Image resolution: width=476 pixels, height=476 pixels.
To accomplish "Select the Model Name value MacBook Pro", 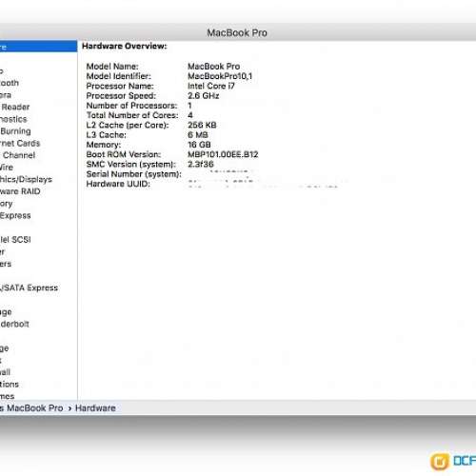I will pos(214,67).
